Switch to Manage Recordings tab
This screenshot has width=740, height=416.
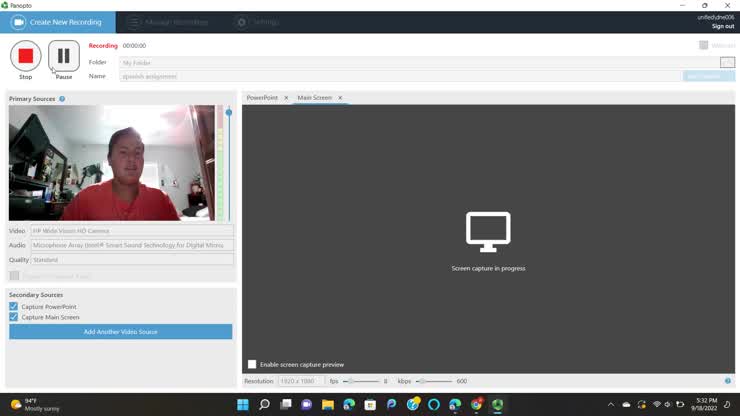[x=168, y=22]
